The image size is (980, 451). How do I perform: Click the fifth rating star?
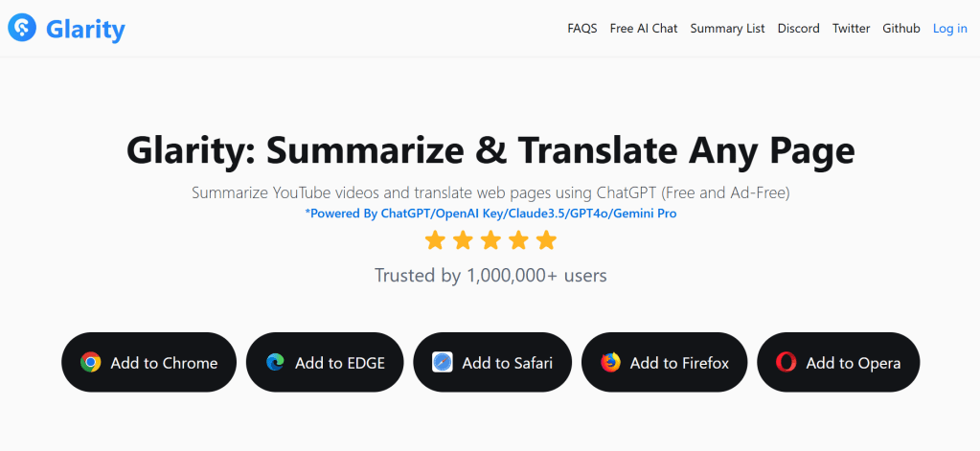point(546,239)
